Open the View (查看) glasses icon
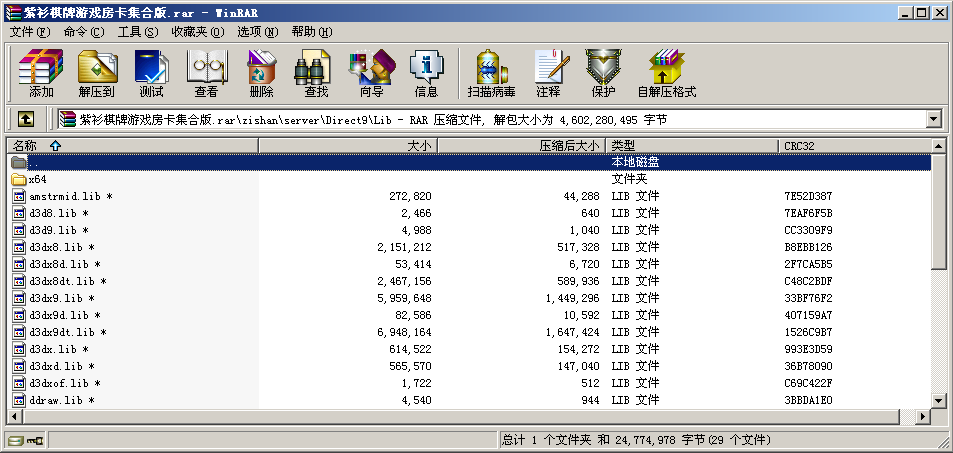The width and height of the screenshot is (953, 453). (x=206, y=74)
